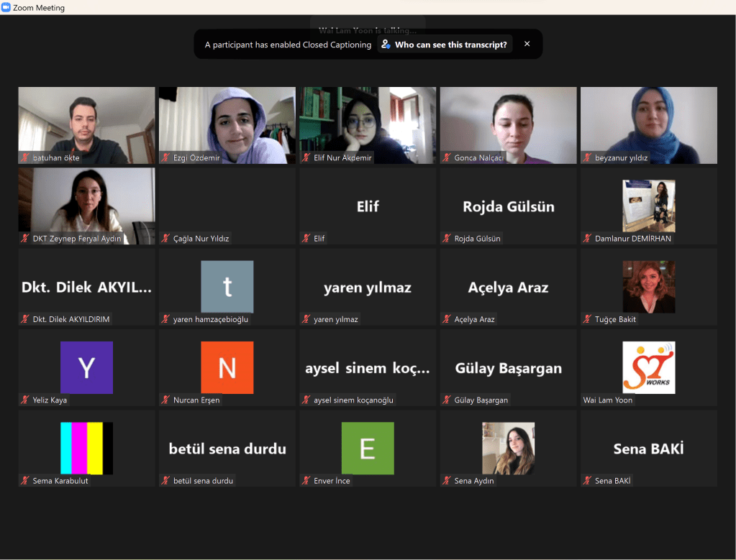Click muted mic icon next to Sena BAKİ
The image size is (736, 560).
click(x=589, y=481)
